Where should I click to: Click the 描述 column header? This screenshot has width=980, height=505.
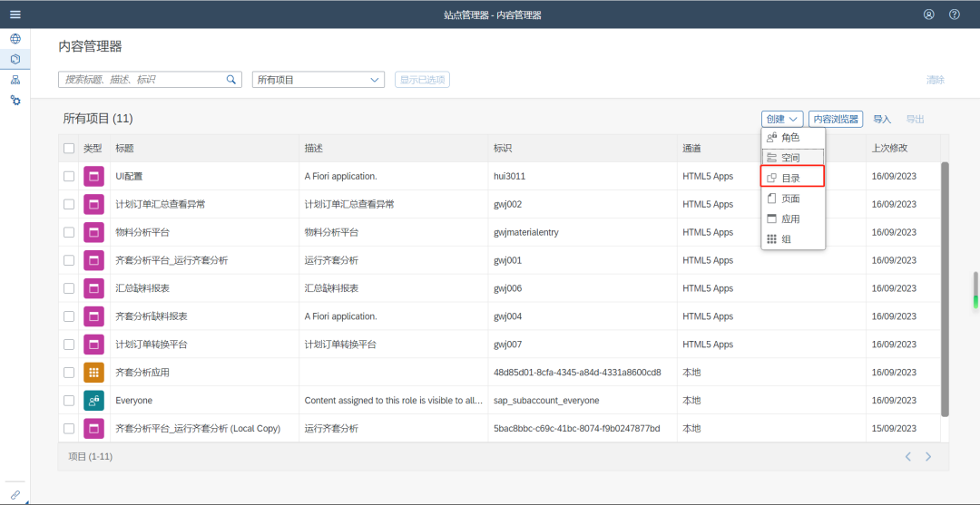click(x=394, y=149)
